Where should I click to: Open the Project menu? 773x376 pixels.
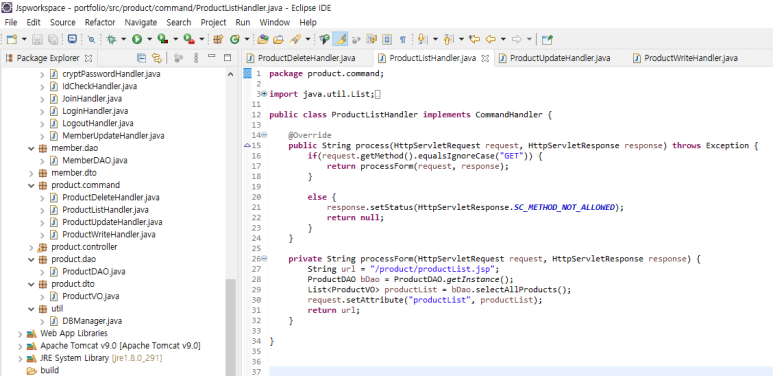pos(213,22)
